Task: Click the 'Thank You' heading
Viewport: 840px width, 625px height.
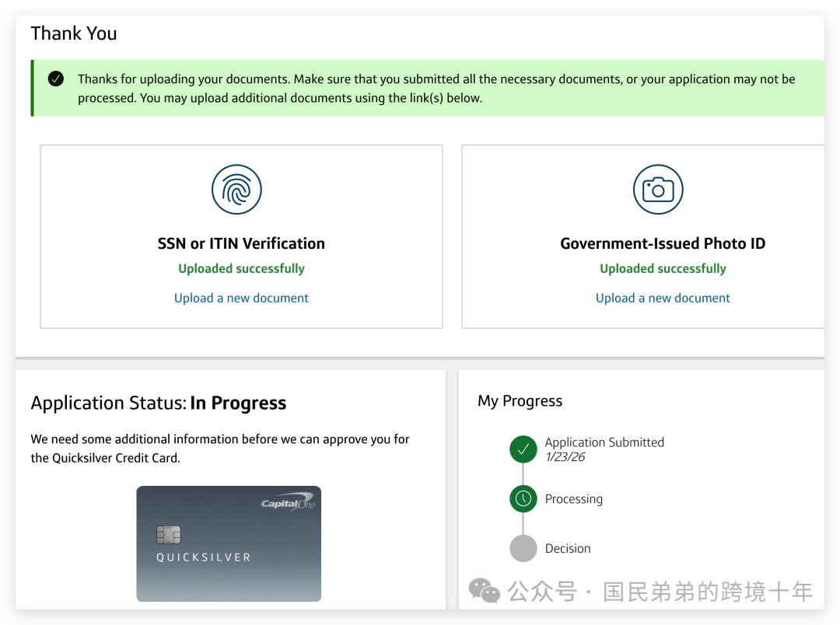Action: pos(73,33)
